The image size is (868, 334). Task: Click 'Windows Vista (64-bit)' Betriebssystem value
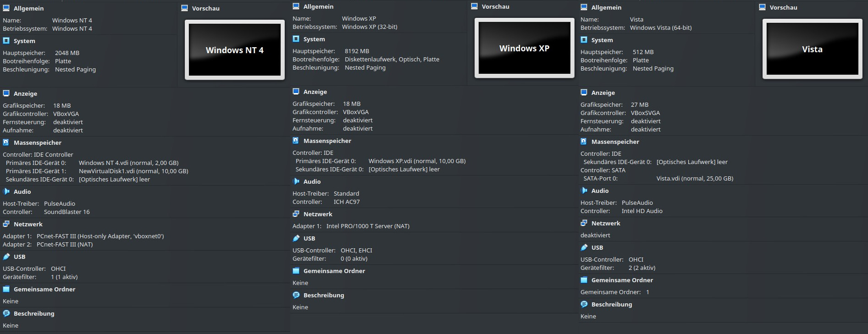click(661, 27)
